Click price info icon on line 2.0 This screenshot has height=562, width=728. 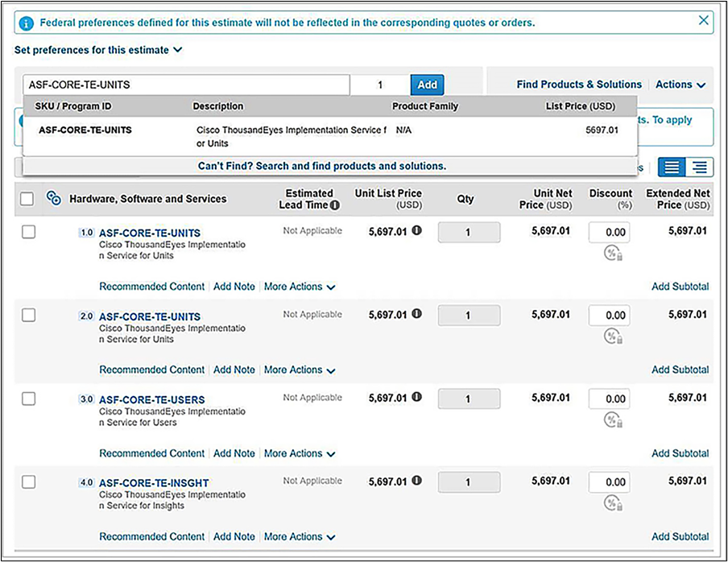click(x=417, y=314)
